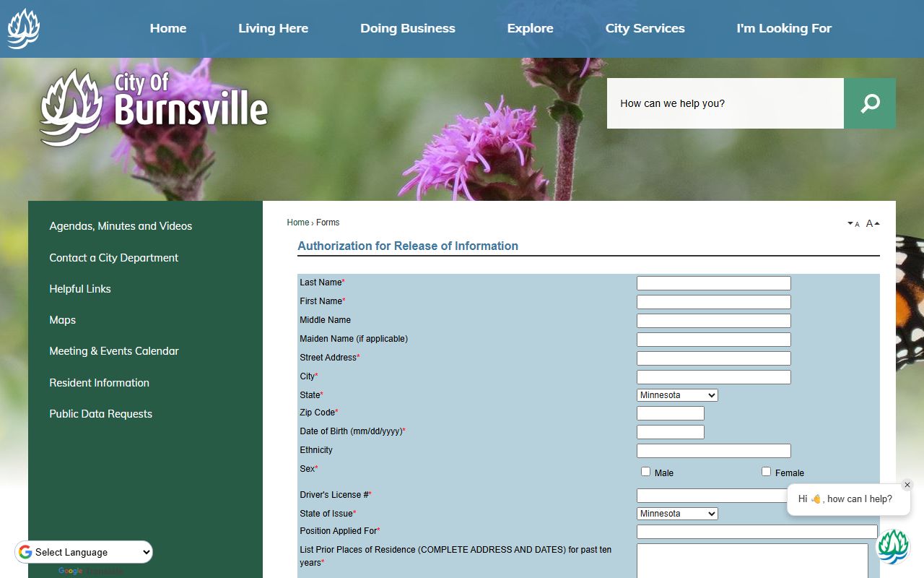Screen dimensions: 924x578
Task: Decrease the page font size
Action: click(853, 224)
